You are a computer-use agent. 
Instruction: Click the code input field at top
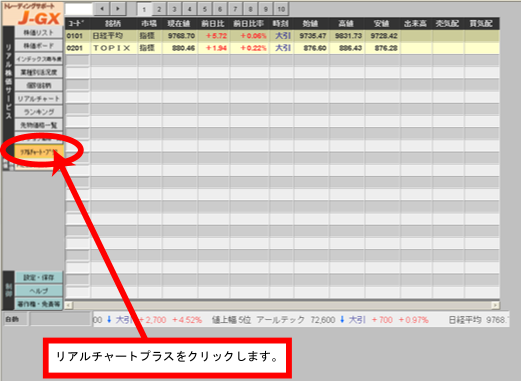pyautogui.click(x=79, y=9)
